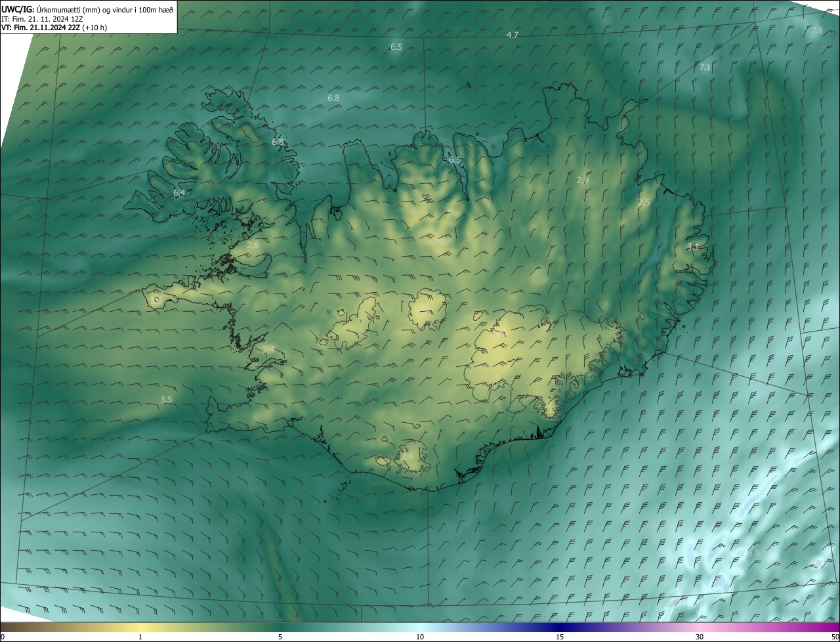
Task: Select the 3.5 label off west coast
Action: (166, 399)
